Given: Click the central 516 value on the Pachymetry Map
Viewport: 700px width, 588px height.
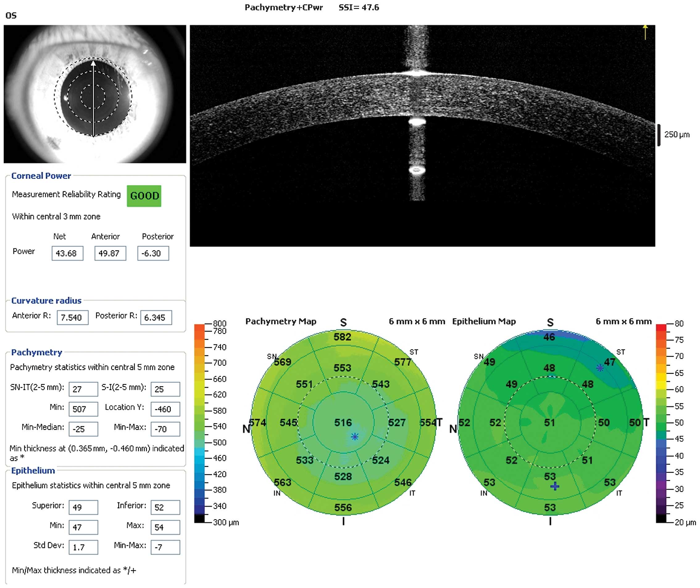Looking at the screenshot, I should click(343, 423).
